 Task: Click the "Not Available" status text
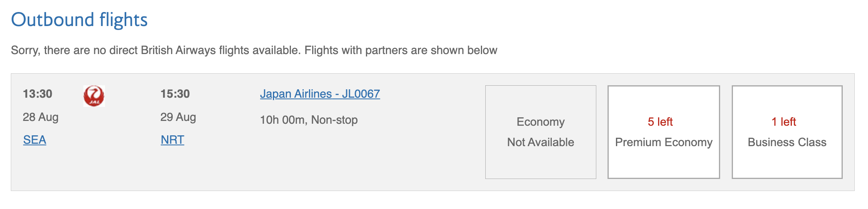tap(541, 142)
